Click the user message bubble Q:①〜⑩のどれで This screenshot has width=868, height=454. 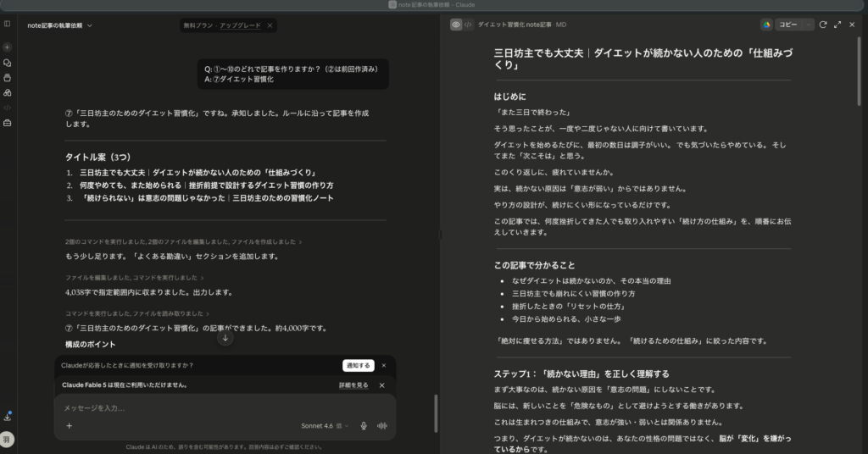coord(292,74)
